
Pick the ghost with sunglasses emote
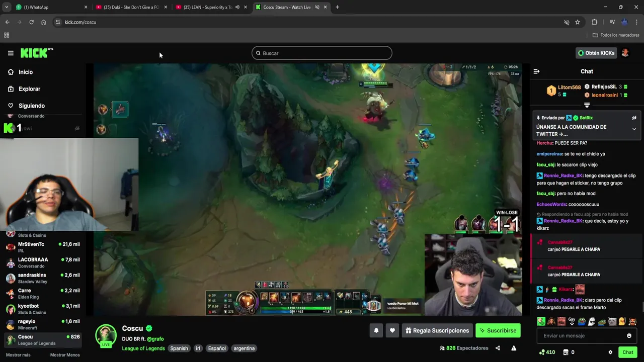pyautogui.click(x=591, y=322)
